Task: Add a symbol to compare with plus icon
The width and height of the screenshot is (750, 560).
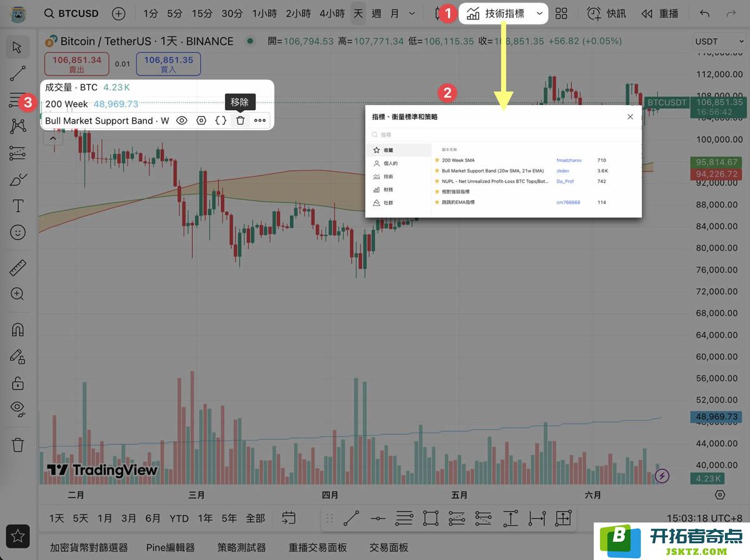Action: pos(118,13)
